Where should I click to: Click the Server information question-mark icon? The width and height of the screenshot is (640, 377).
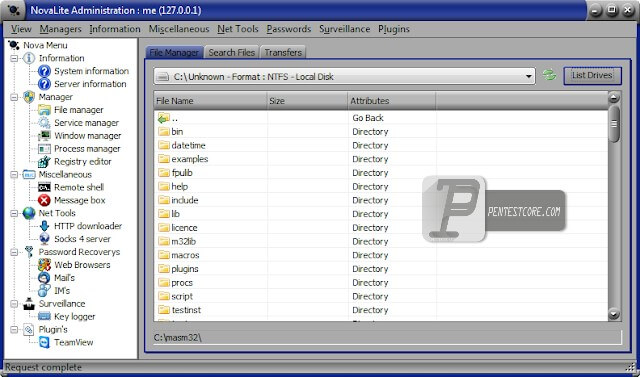[x=44, y=84]
